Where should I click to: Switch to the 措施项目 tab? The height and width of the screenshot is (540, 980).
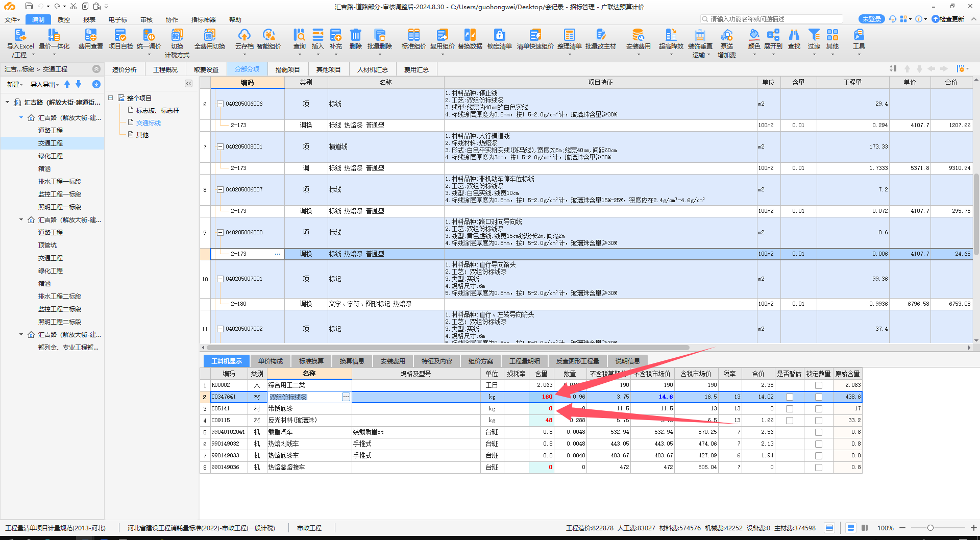click(x=287, y=69)
